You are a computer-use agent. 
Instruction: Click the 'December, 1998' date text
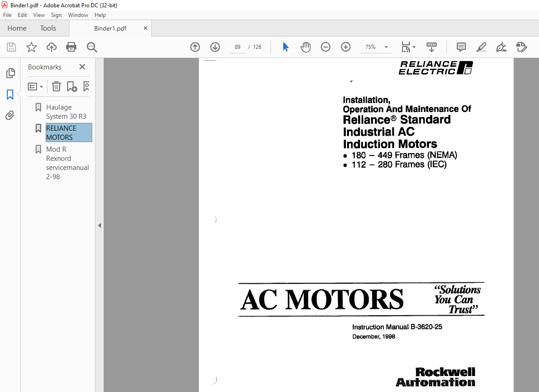(x=374, y=337)
